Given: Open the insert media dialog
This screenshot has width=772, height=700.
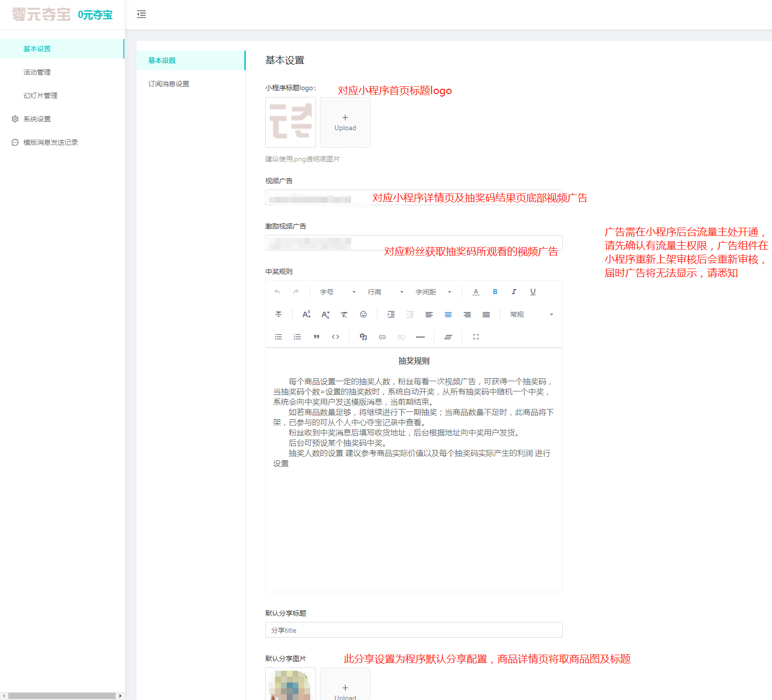Looking at the screenshot, I should pyautogui.click(x=363, y=337).
